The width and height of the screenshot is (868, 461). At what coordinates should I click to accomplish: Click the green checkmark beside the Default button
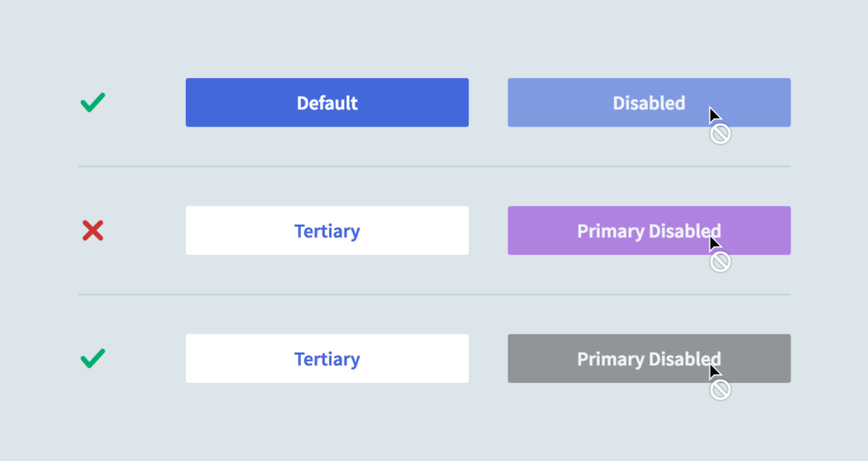[93, 103]
